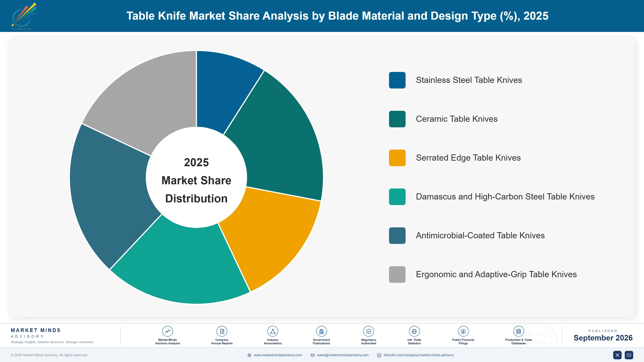Click the LinkedIn icon in footer
Image resolution: width=644 pixels, height=362 pixels.
click(x=379, y=355)
